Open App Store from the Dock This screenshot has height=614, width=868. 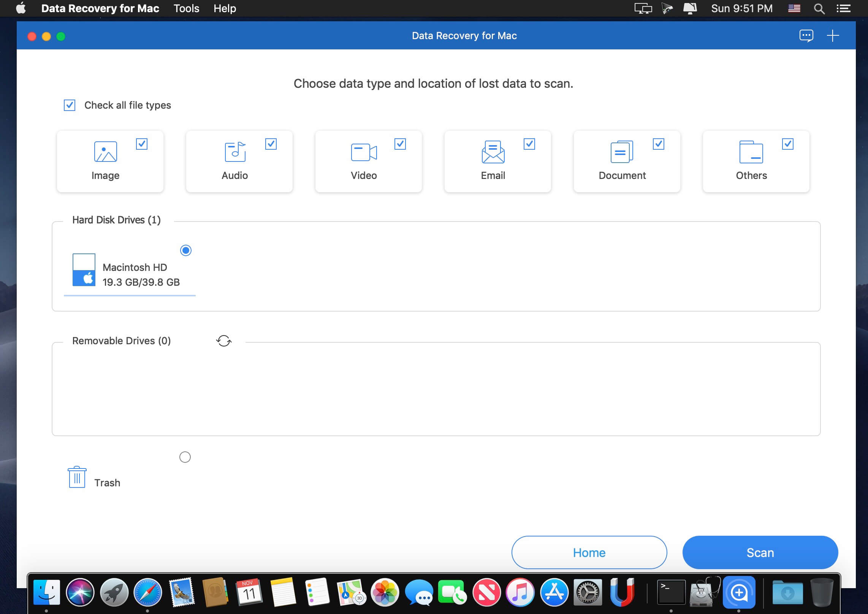click(554, 592)
